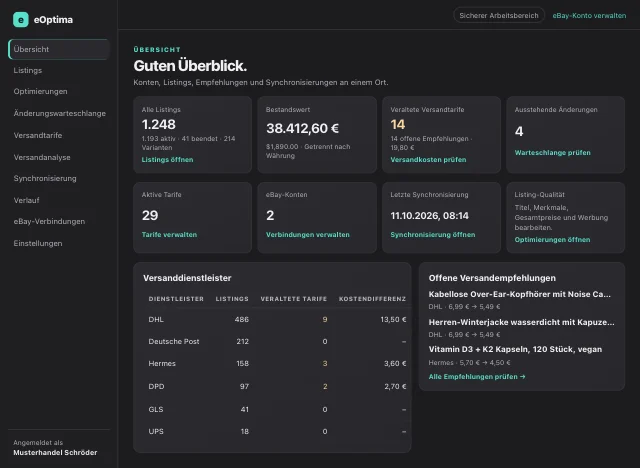Open the Synchronisierung öffnen link
Screen dimensions: 640x468
point(433,235)
